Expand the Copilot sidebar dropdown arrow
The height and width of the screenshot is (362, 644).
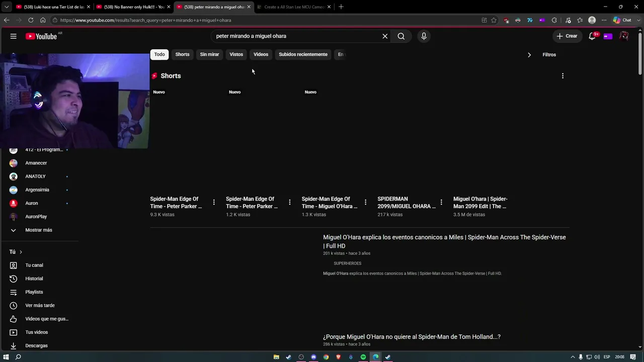click(637, 20)
